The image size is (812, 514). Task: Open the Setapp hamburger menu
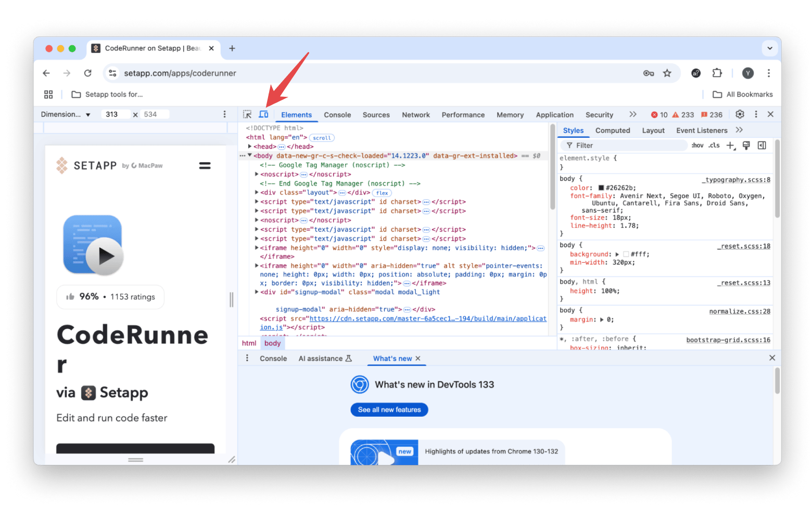tap(205, 166)
